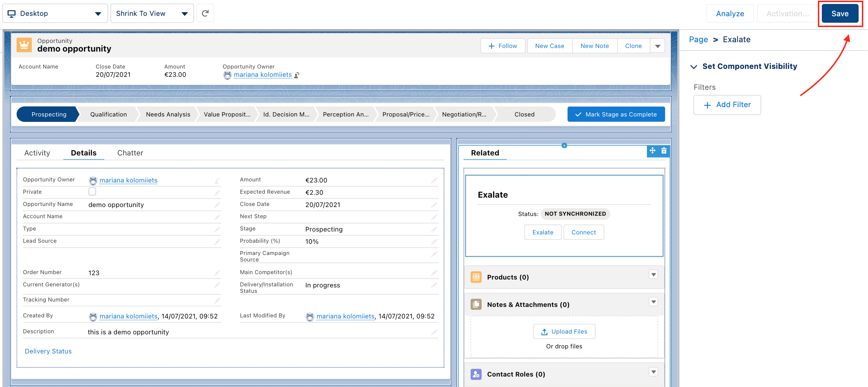Select the Prospecting stage in path
Viewport: 868px width, 387px height.
49,114
